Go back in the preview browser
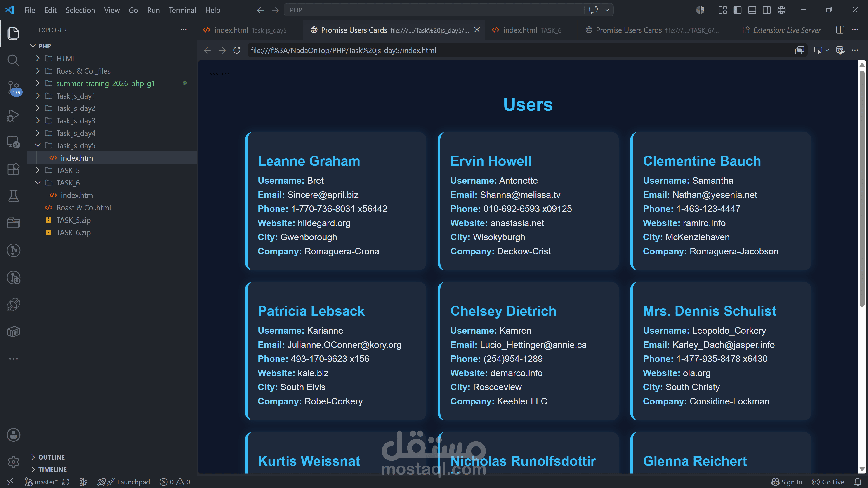 [x=207, y=50]
